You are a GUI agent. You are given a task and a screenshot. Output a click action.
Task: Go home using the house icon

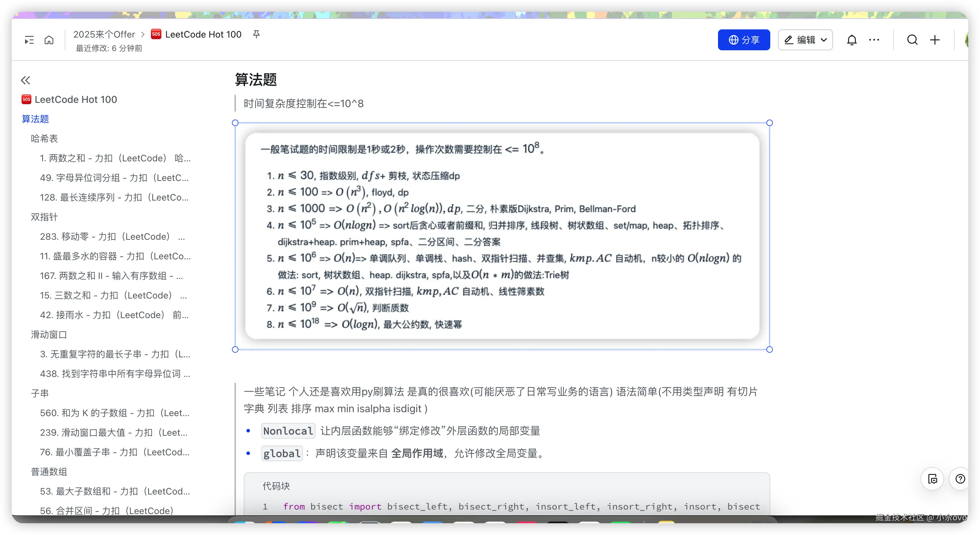(49, 40)
